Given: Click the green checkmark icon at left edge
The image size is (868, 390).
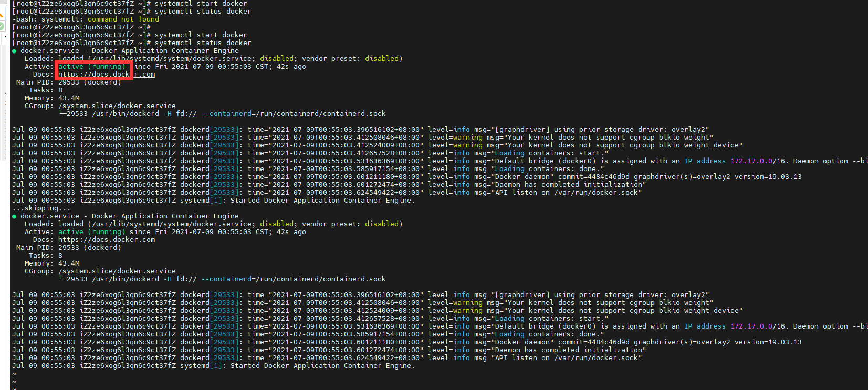Looking at the screenshot, I should (2, 26).
